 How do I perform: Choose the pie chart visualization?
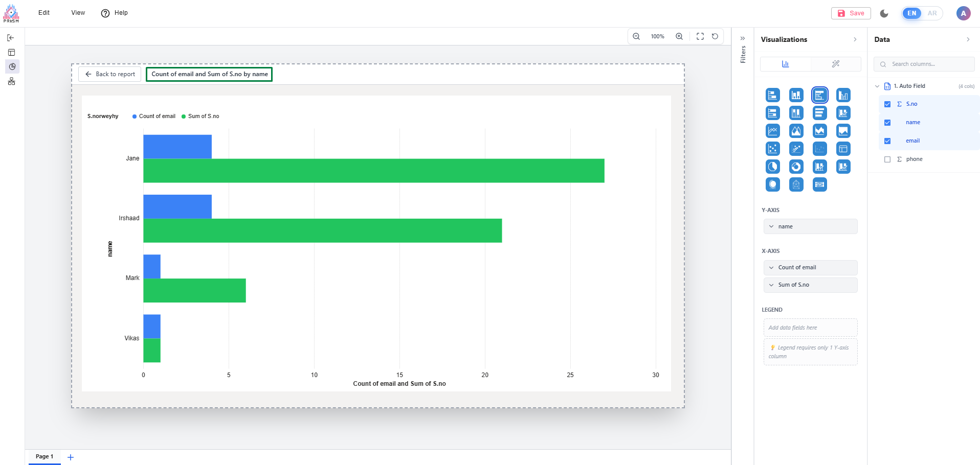pyautogui.click(x=772, y=167)
